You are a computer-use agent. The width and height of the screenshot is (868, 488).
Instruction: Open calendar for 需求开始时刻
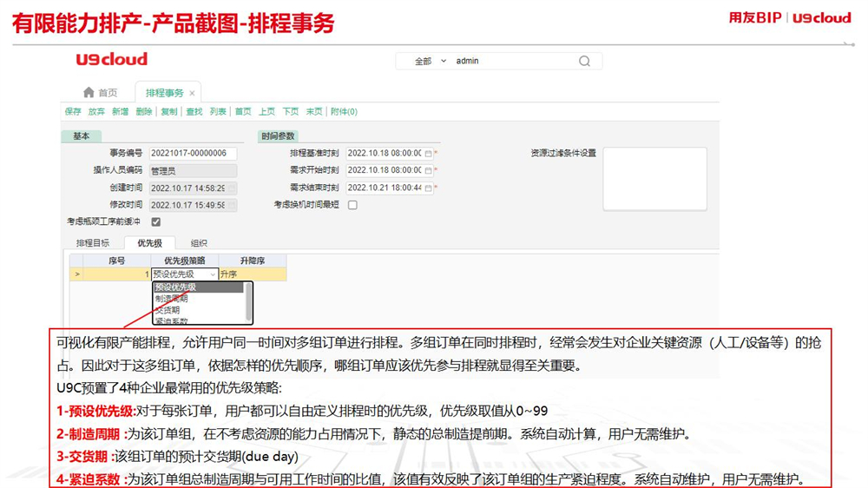pos(428,170)
